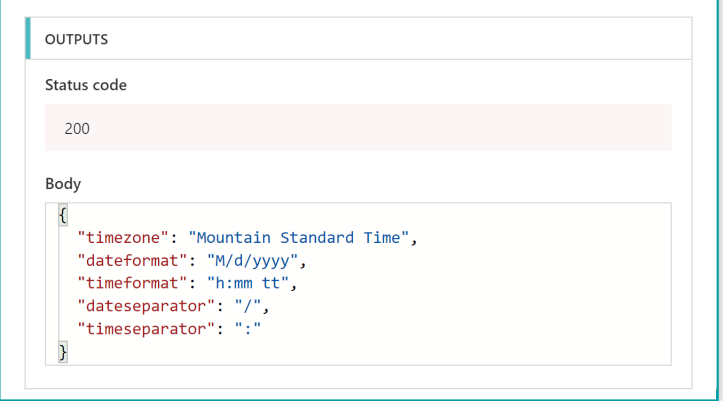The image size is (723, 401).
Task: Click the word "Standard" in timezone value
Action: [x=315, y=238]
